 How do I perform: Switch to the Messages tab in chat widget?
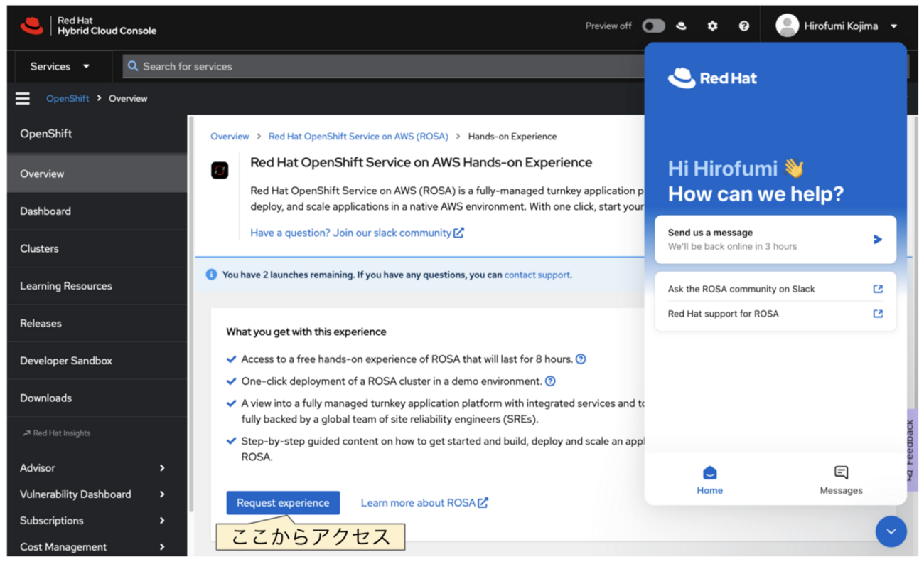pyautogui.click(x=841, y=480)
